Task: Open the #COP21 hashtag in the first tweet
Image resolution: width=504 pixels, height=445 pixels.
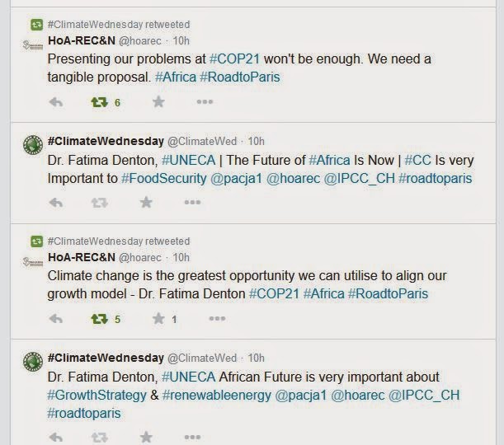Action: tap(235, 59)
